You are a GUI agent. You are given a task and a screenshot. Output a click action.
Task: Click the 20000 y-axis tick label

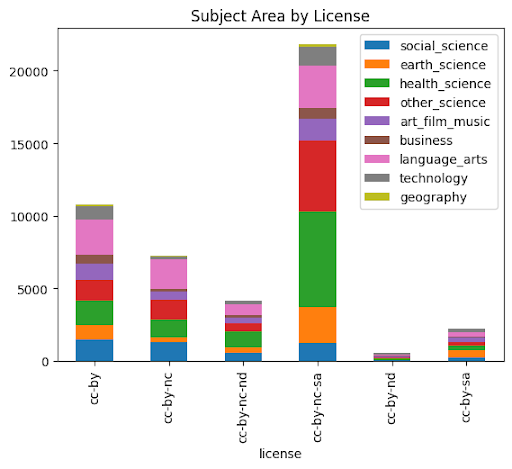click(29, 71)
